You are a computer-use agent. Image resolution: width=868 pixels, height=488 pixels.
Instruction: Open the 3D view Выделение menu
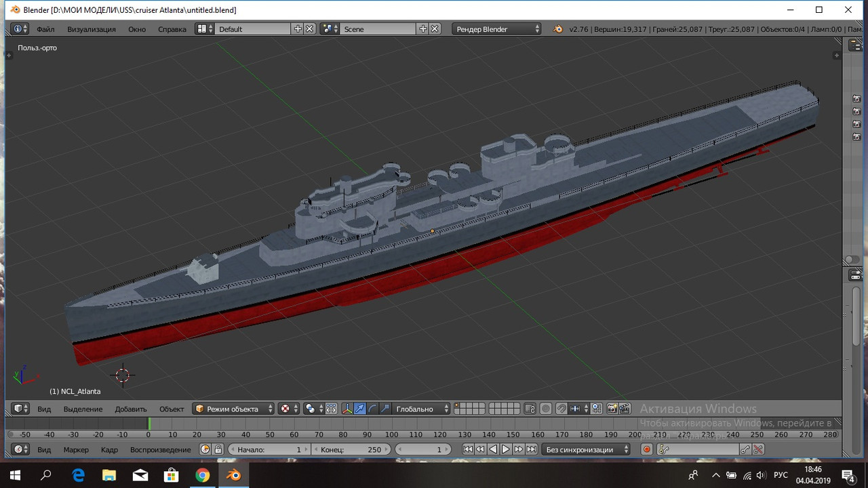[83, 409]
